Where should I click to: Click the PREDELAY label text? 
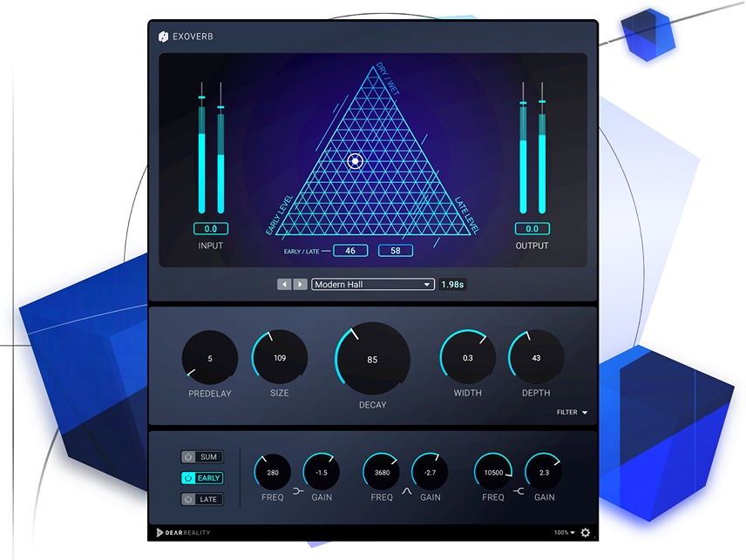(x=210, y=394)
